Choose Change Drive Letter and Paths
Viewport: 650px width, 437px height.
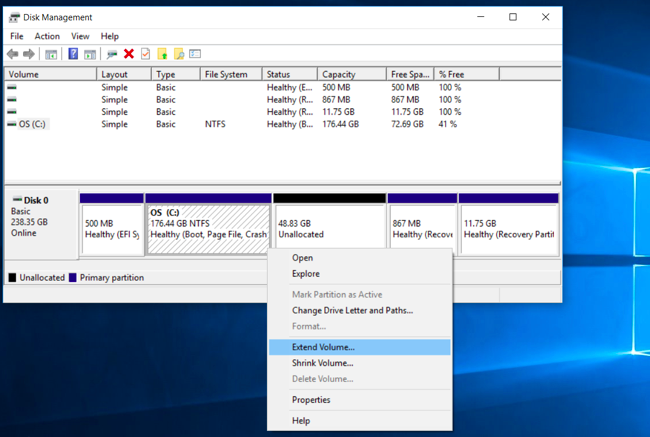point(352,310)
